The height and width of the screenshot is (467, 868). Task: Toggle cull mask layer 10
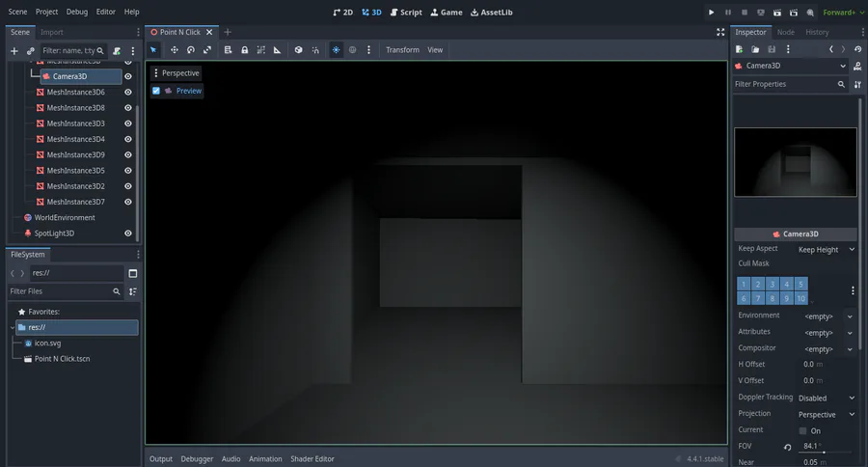tap(801, 298)
